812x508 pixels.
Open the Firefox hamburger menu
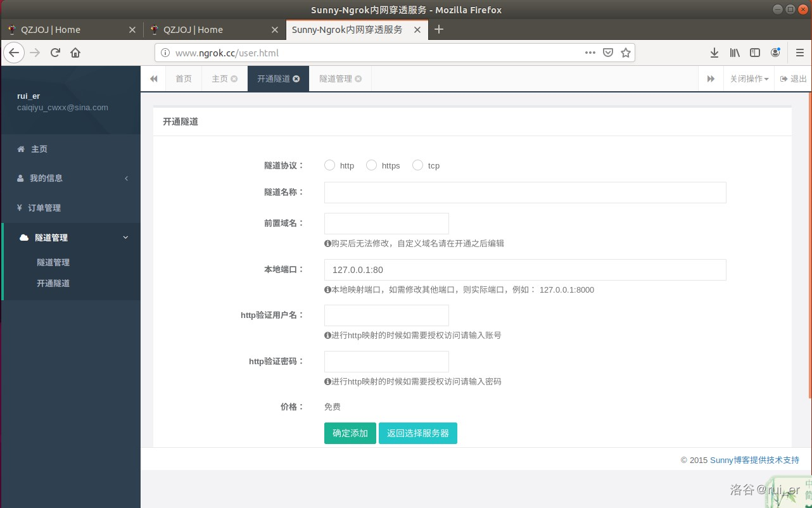click(x=799, y=53)
